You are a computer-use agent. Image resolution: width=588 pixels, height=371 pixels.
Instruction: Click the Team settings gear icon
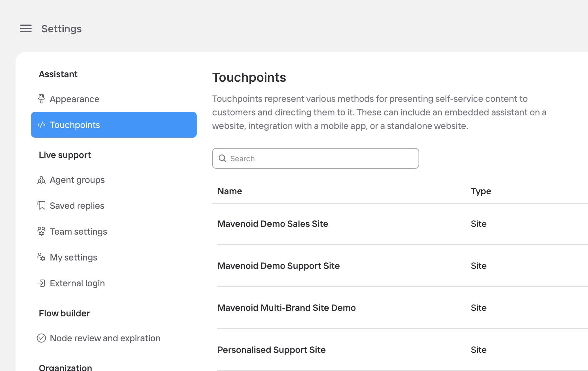click(41, 231)
